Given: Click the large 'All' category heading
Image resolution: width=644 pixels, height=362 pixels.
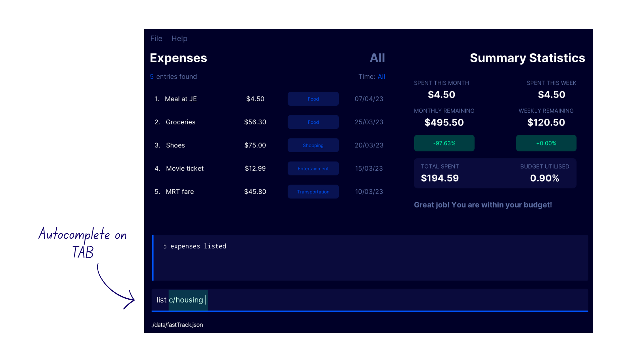Looking at the screenshot, I should click(377, 58).
